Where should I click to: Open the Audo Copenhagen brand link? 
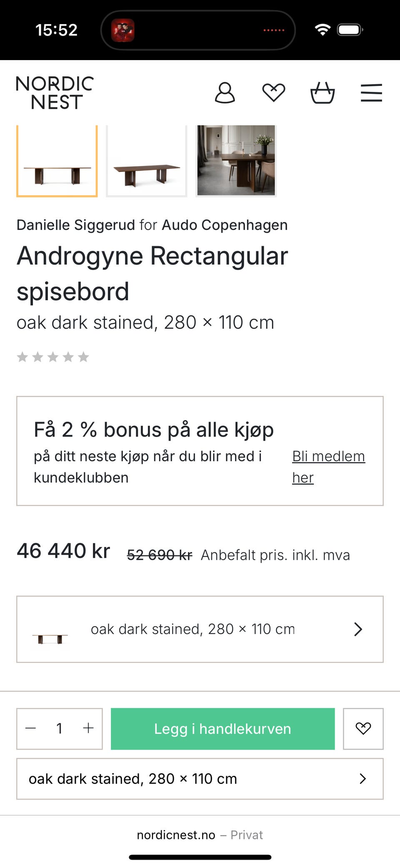tap(225, 225)
